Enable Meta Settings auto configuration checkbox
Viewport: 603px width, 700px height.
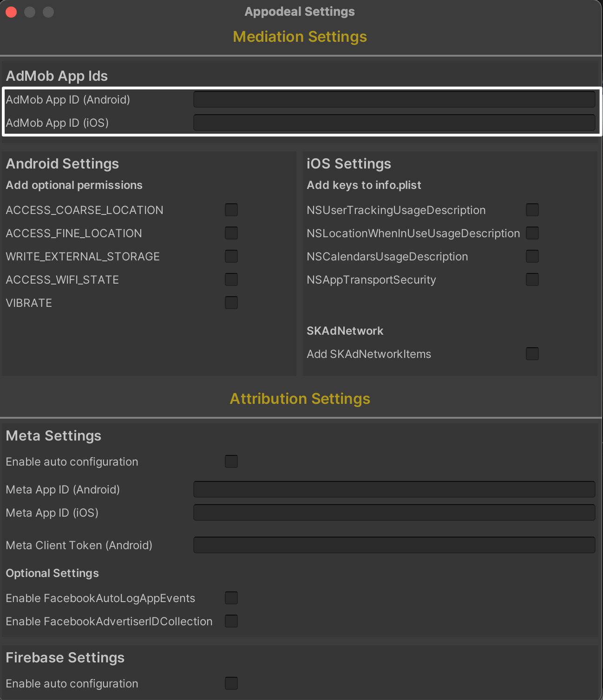coord(231,461)
